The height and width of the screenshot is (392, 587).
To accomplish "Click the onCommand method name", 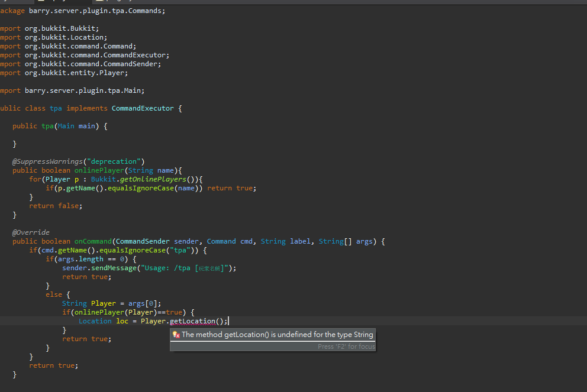I will coord(93,241).
